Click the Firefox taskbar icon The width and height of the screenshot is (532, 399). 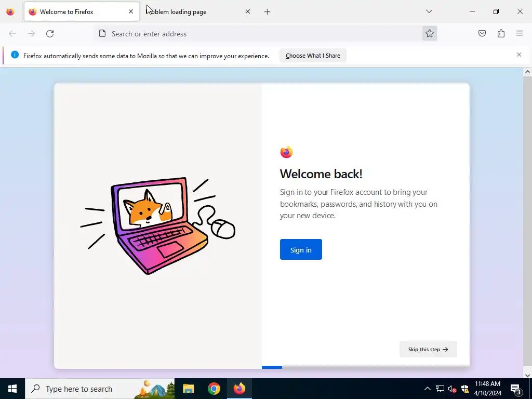pyautogui.click(x=239, y=389)
